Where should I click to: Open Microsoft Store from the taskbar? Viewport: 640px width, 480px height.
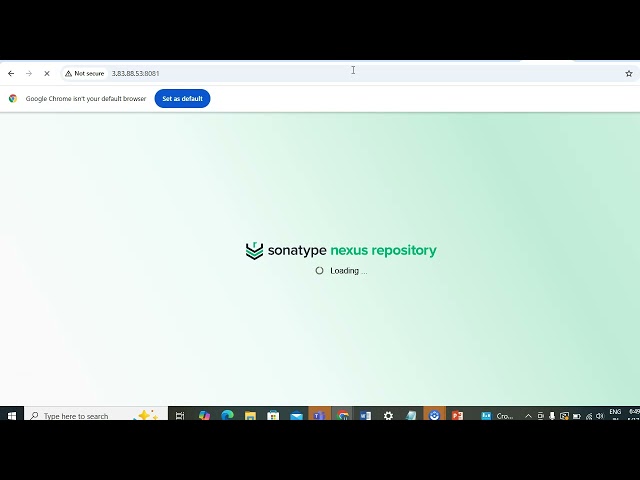click(x=273, y=415)
